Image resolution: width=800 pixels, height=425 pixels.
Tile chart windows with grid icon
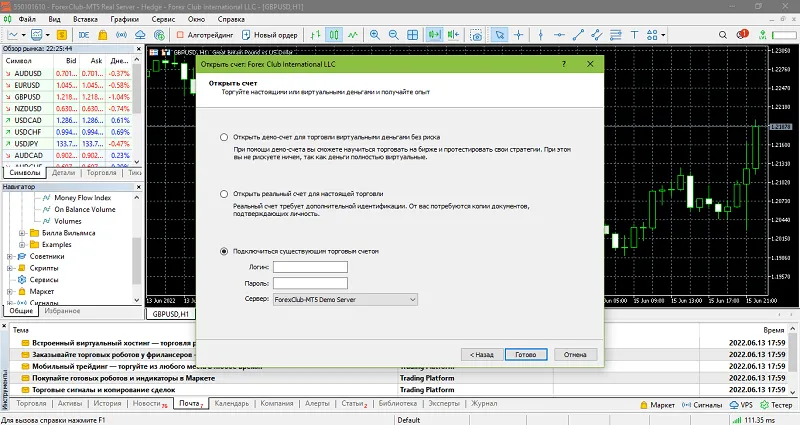pyautogui.click(x=412, y=35)
